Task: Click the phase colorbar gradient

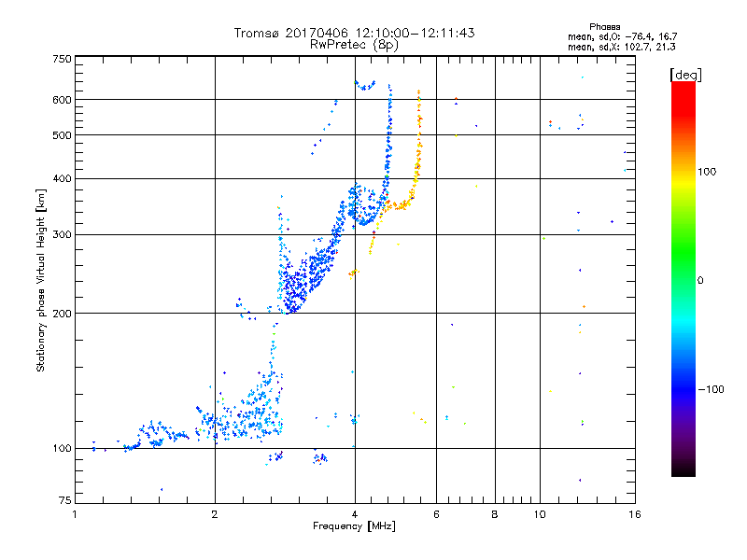Action: tap(684, 279)
